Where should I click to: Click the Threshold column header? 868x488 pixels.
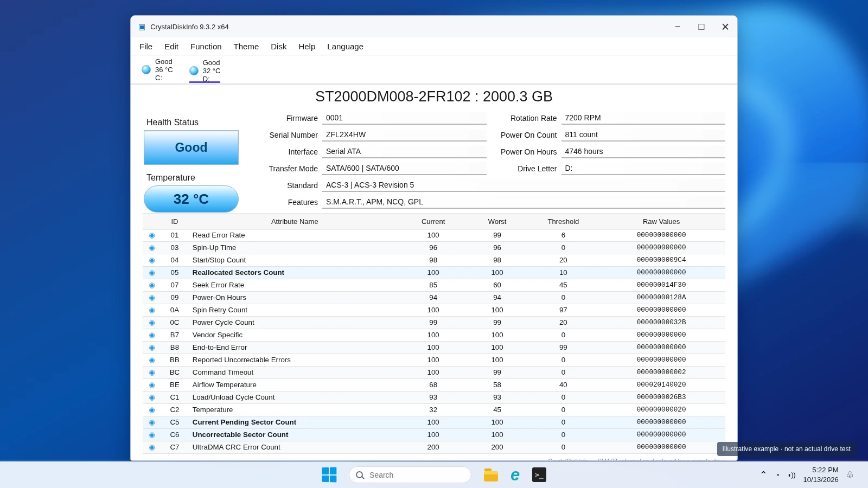point(563,222)
